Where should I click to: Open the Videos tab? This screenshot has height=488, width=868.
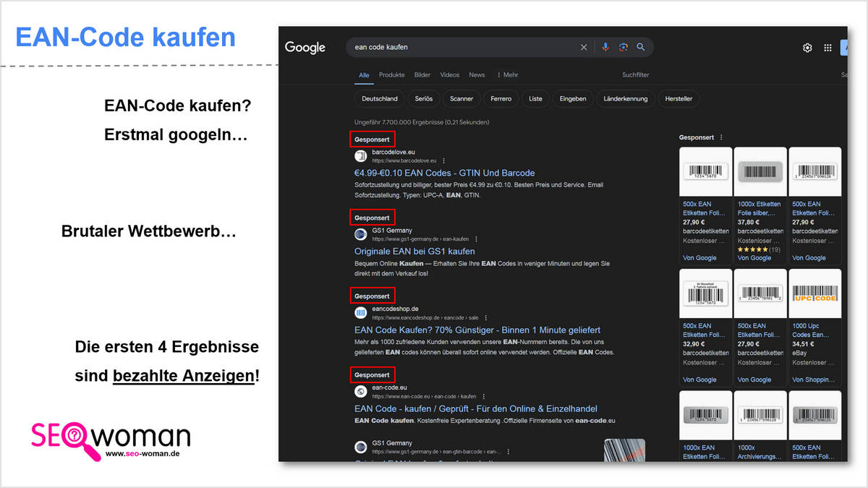[450, 75]
